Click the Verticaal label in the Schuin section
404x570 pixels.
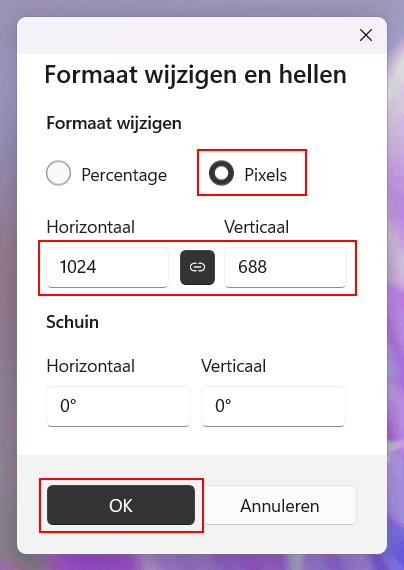click(x=233, y=366)
